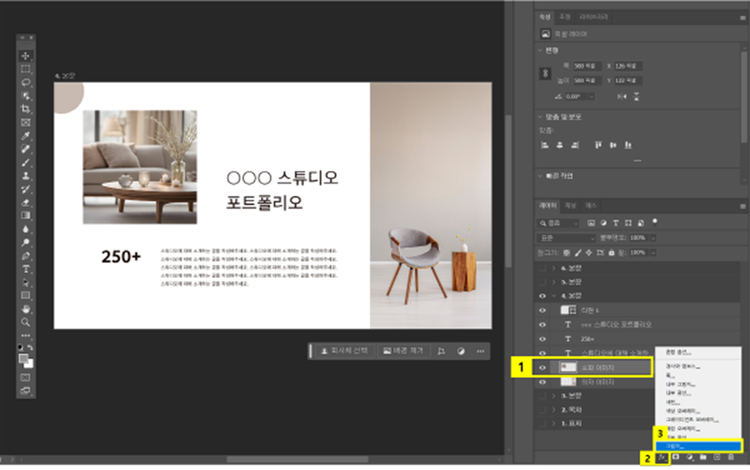This screenshot has height=470, width=750.
Task: Select the Zoom tool
Action: coord(26,323)
